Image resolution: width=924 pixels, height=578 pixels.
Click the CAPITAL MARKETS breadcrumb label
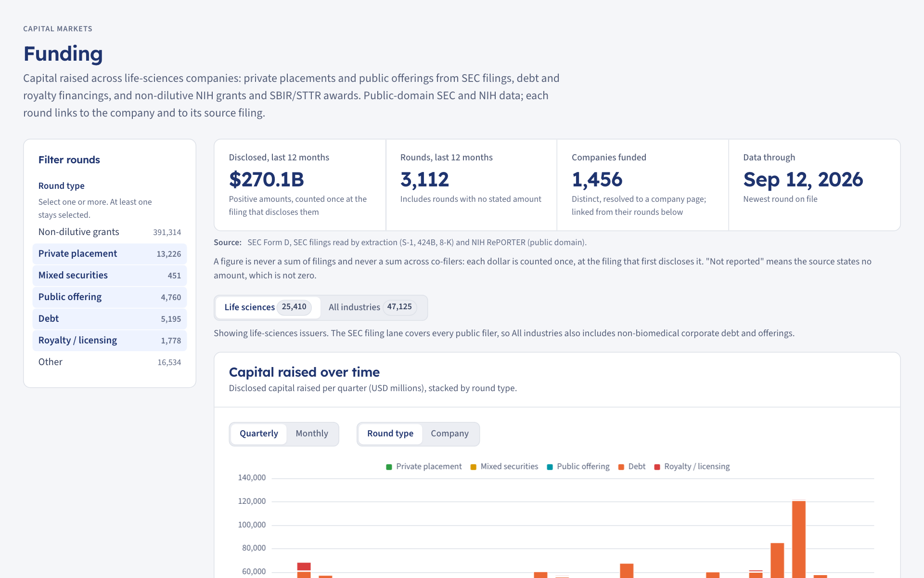pos(58,29)
